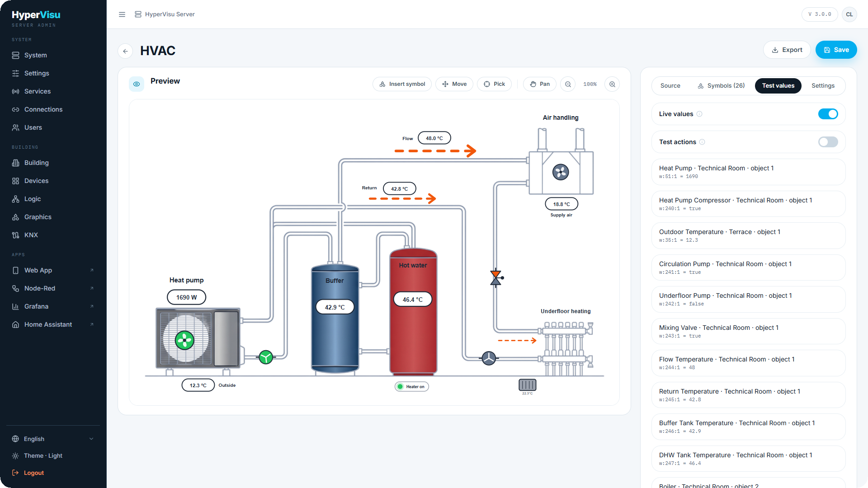Zoom out the preview
Image resolution: width=868 pixels, height=488 pixels.
[x=568, y=84]
